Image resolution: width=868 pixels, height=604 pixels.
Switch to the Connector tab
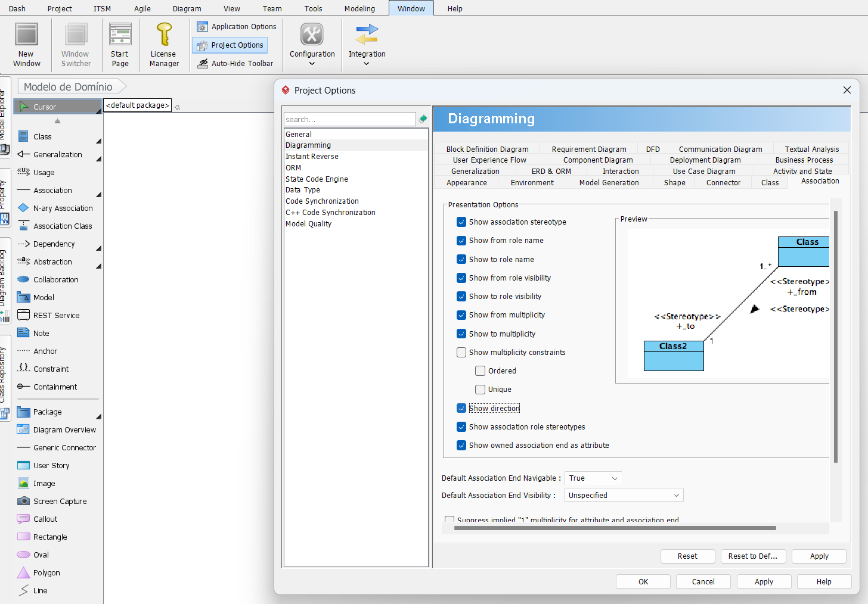tap(723, 183)
